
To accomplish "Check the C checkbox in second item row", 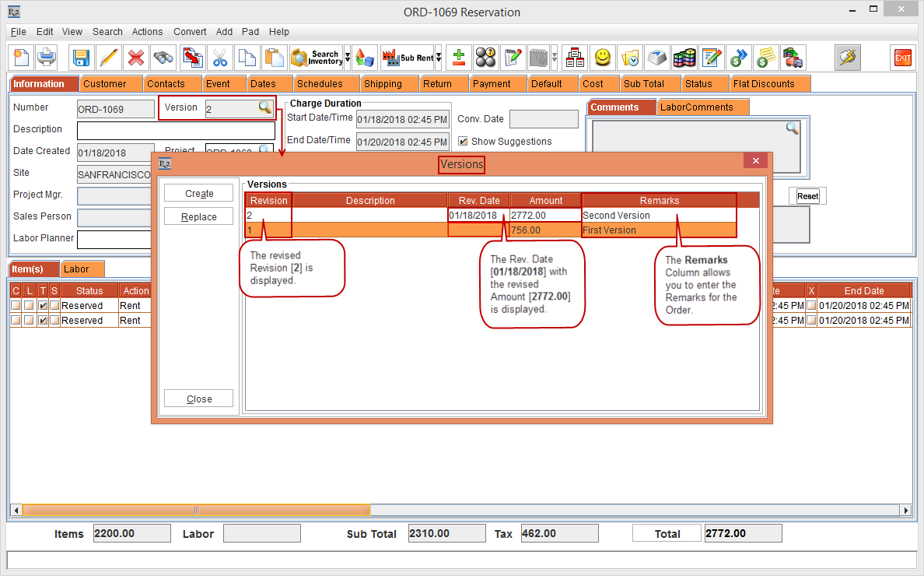I will (16, 320).
